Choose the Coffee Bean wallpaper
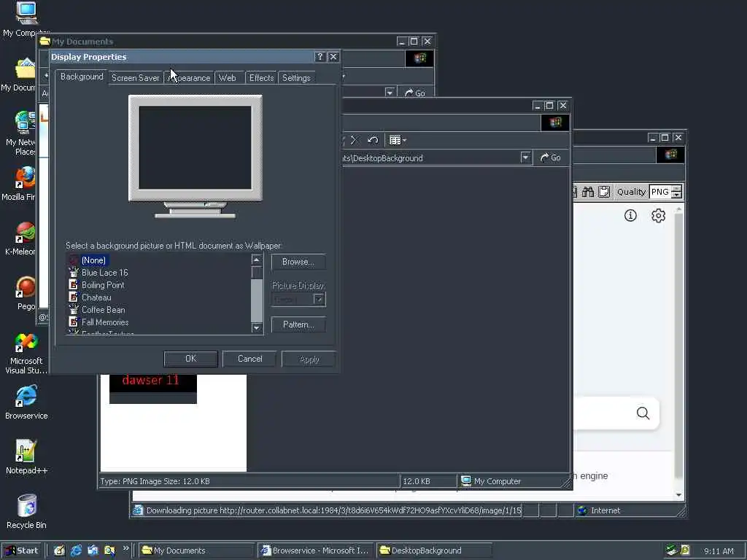This screenshot has height=560, width=747. pos(103,310)
